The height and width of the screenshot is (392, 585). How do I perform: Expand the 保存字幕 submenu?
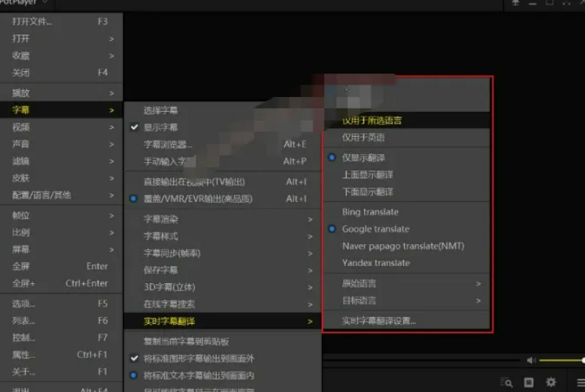point(222,270)
